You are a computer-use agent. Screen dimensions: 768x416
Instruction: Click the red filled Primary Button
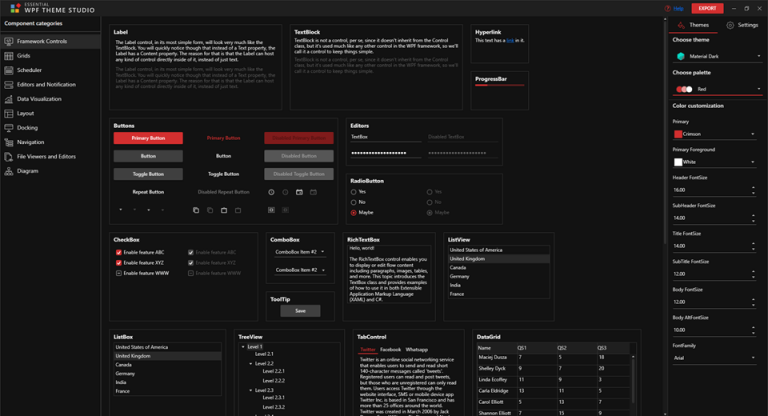[x=148, y=138]
